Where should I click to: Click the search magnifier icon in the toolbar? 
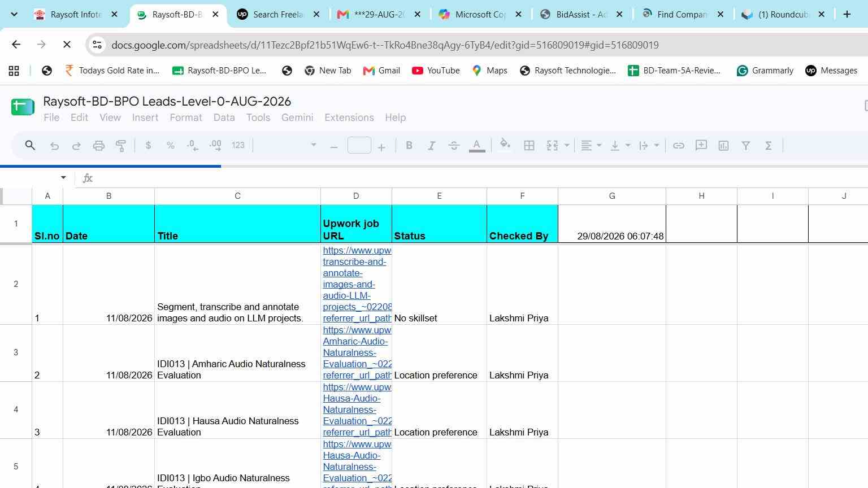point(30,146)
